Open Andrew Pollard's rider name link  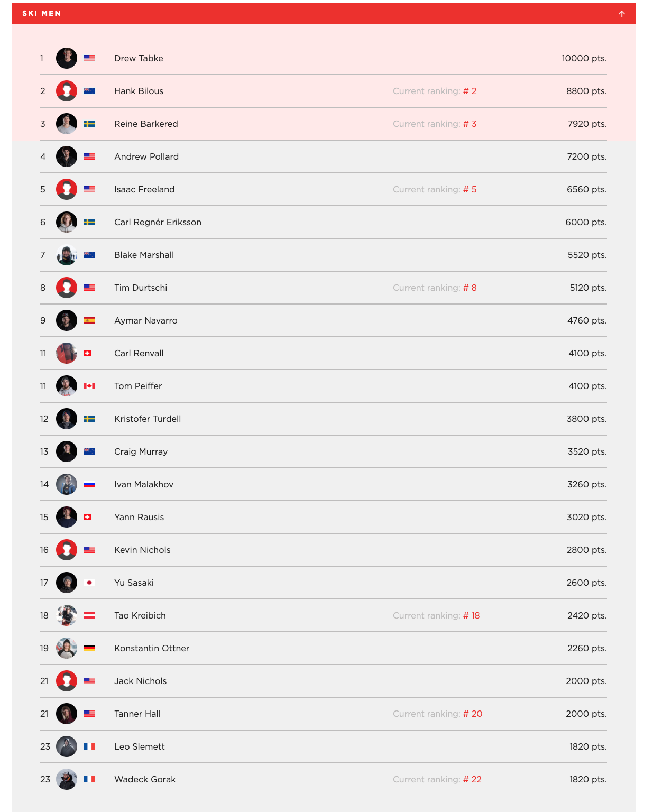[x=146, y=156]
